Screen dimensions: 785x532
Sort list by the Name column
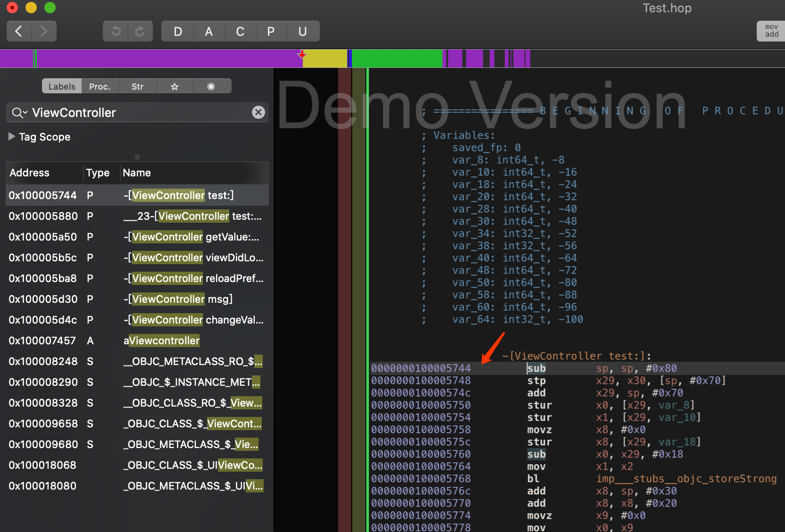(x=194, y=173)
